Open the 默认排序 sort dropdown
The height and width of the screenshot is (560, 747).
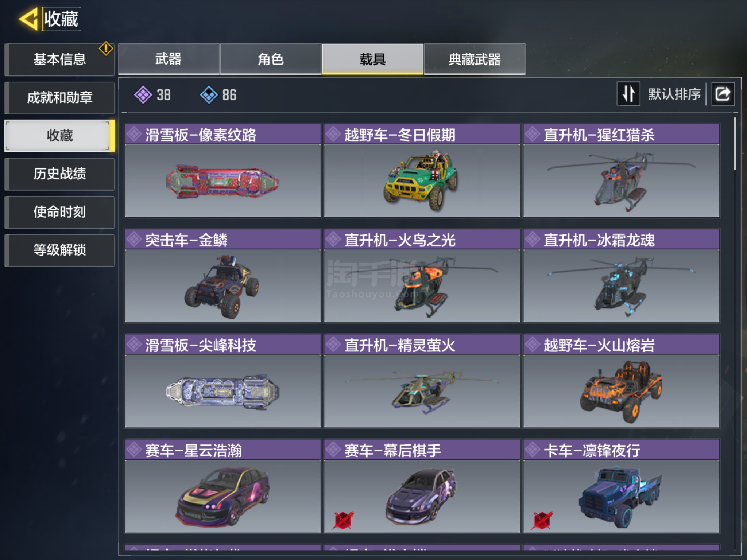pyautogui.click(x=674, y=94)
